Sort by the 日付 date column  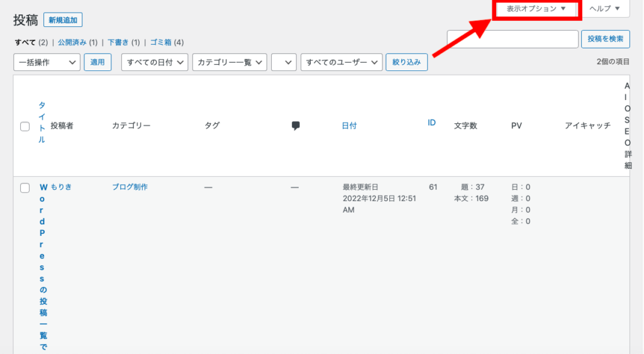349,126
